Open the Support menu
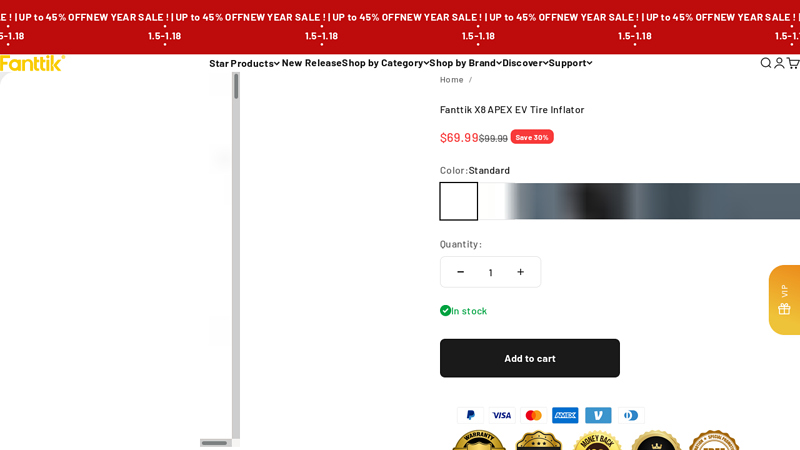The height and width of the screenshot is (450, 800). coord(570,63)
